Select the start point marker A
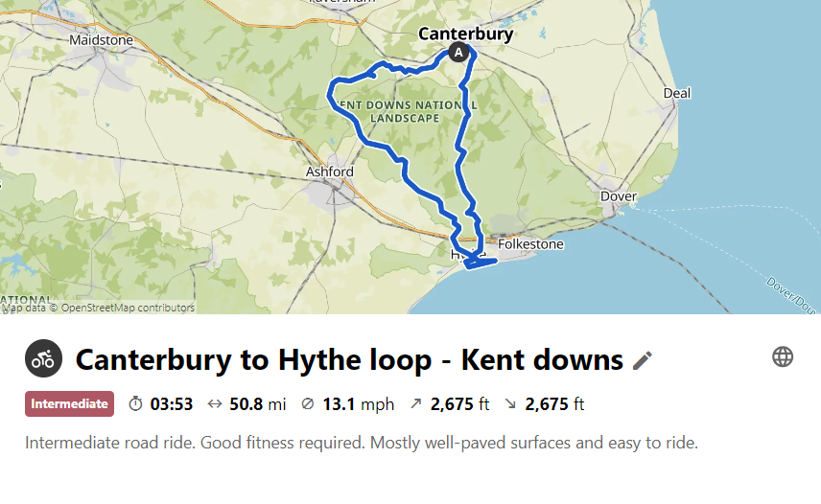The height and width of the screenshot is (504, 821). (458, 52)
